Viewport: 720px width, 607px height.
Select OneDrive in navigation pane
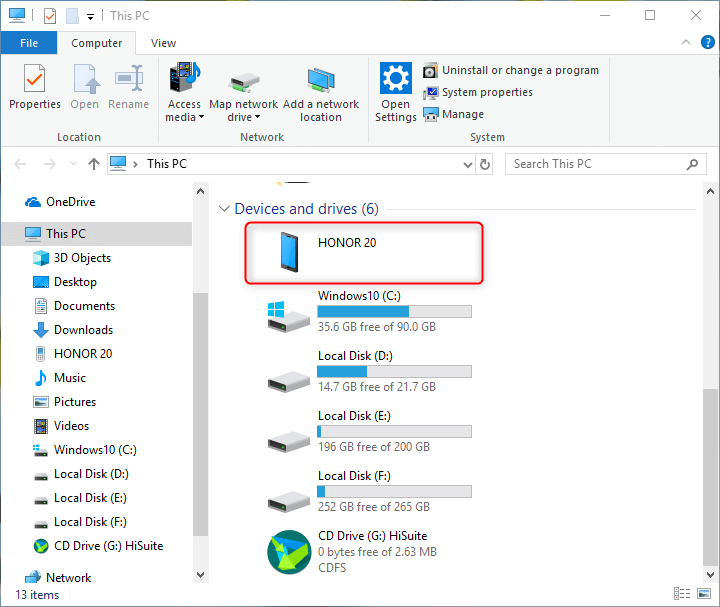(60, 202)
